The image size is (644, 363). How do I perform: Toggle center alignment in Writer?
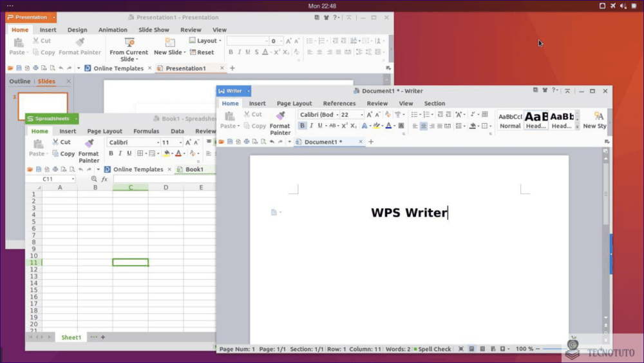click(x=424, y=126)
